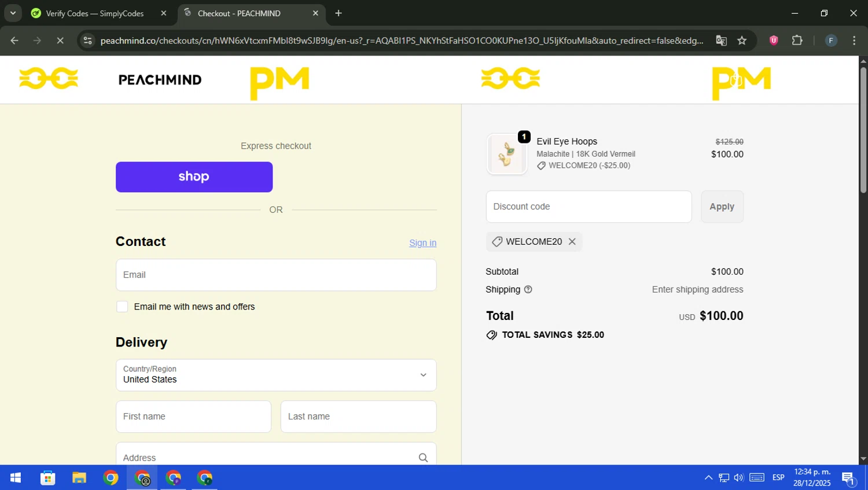Click the page vertical scrollbar thumb
Viewport: 868px width, 490px height.
(x=863, y=130)
